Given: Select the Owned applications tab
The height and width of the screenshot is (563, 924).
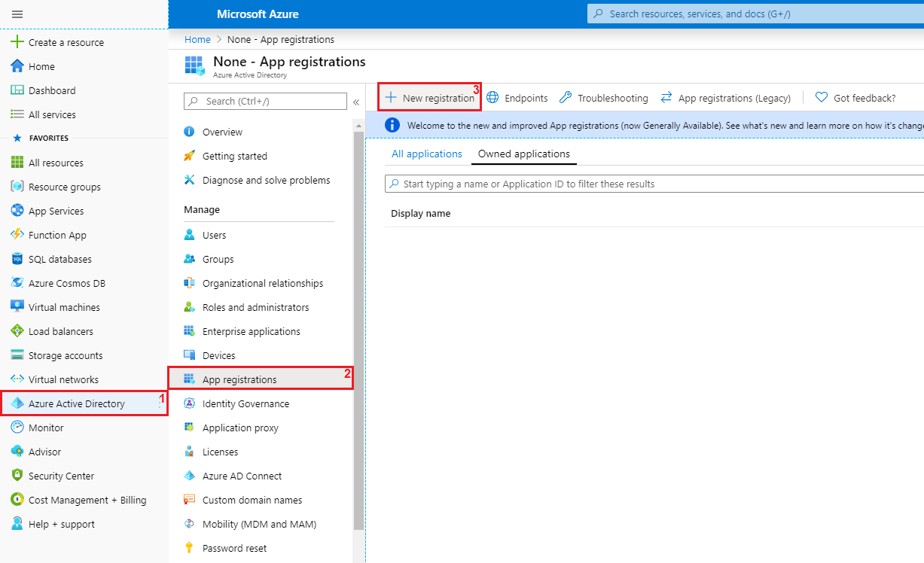Looking at the screenshot, I should point(524,154).
